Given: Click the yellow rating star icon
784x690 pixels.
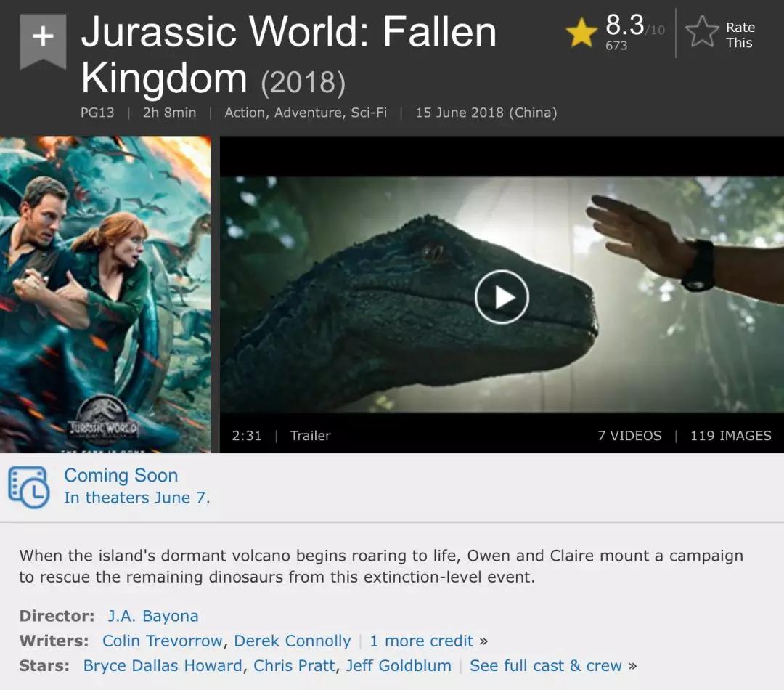Looking at the screenshot, I should coord(581,33).
